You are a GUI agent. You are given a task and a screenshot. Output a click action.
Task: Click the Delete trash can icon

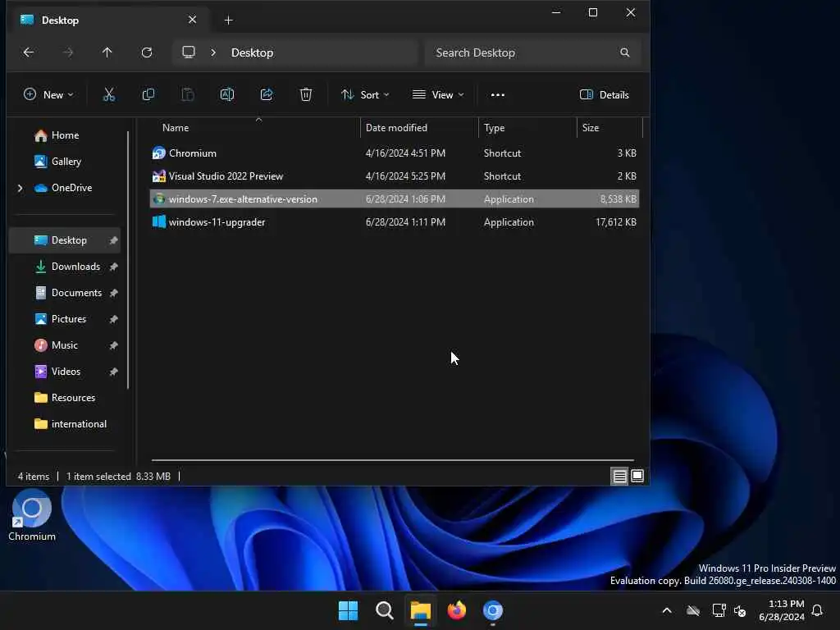(x=306, y=95)
